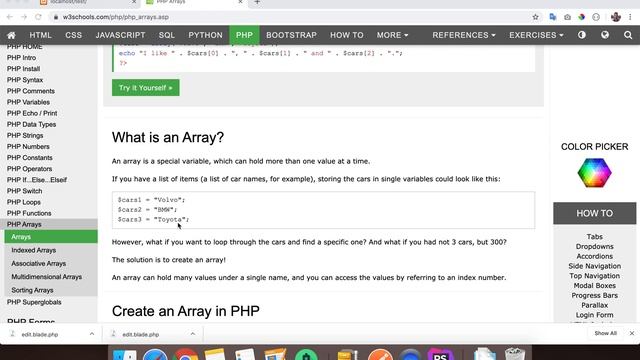Open Tabs how-to link
The height and width of the screenshot is (360, 640).
tap(594, 237)
